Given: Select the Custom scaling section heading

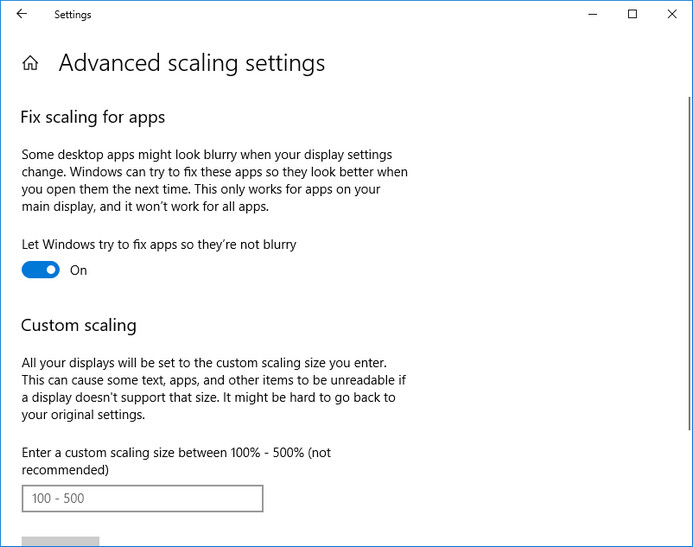Looking at the screenshot, I should tap(79, 326).
